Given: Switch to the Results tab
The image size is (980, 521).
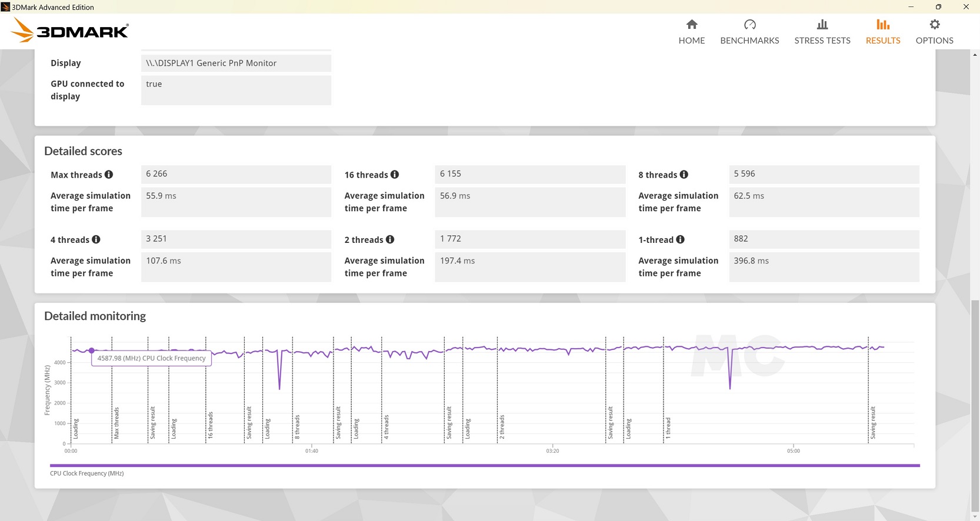Looking at the screenshot, I should pos(882,32).
